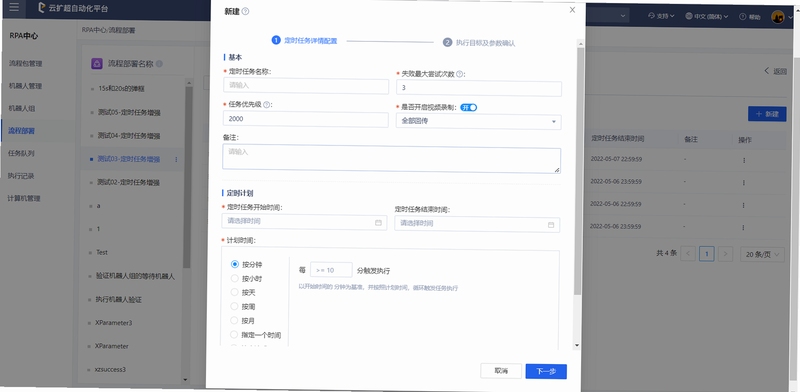Click the step 2 circle 执行目标及参数确认
Image resolution: width=800 pixels, height=392 pixels.
[447, 42]
